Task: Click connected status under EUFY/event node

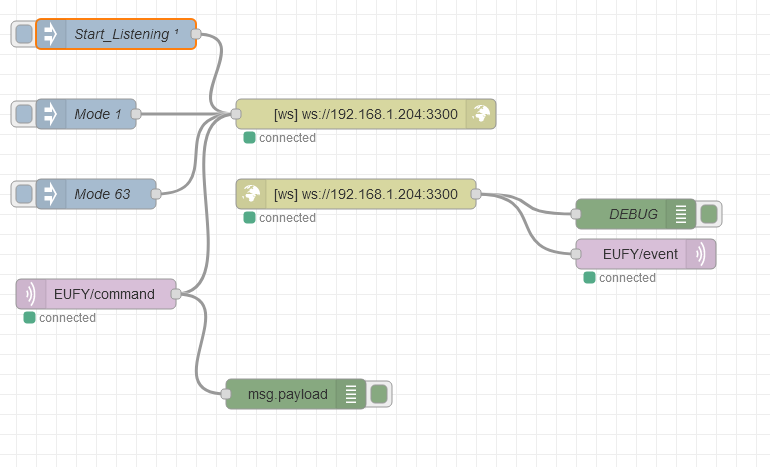Action: (x=620, y=278)
